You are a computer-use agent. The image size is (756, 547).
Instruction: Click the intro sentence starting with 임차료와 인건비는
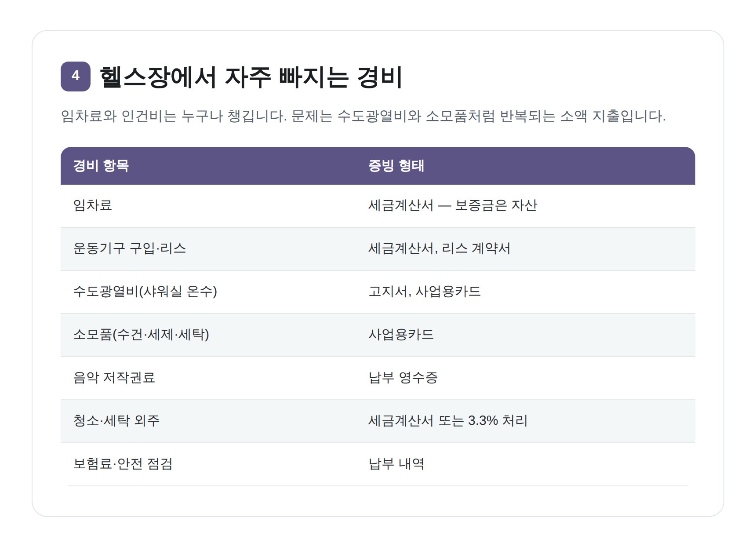(363, 116)
